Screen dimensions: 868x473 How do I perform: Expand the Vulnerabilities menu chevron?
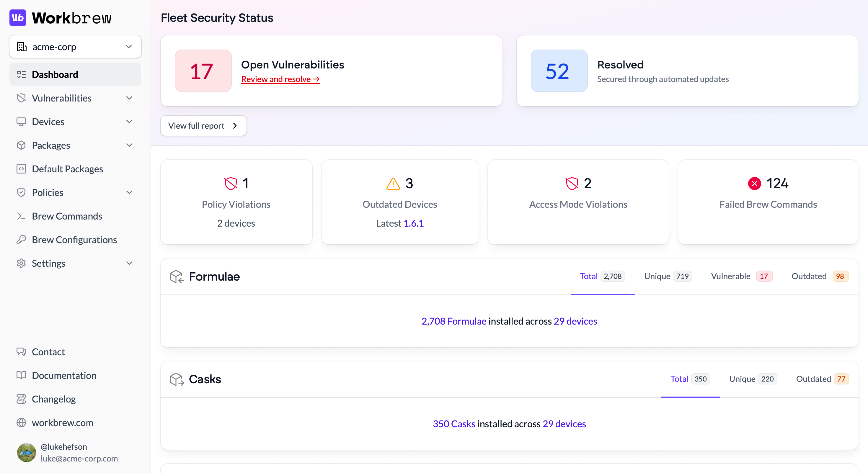[129, 98]
